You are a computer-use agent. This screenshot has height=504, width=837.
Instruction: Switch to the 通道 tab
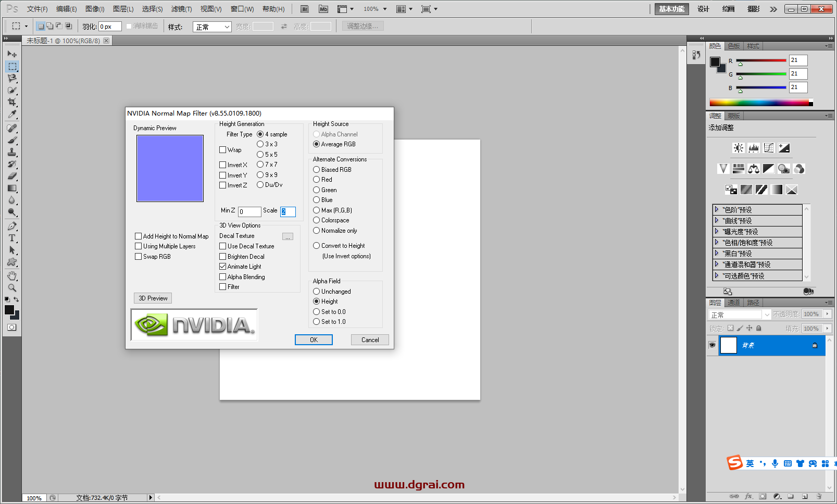coord(734,303)
